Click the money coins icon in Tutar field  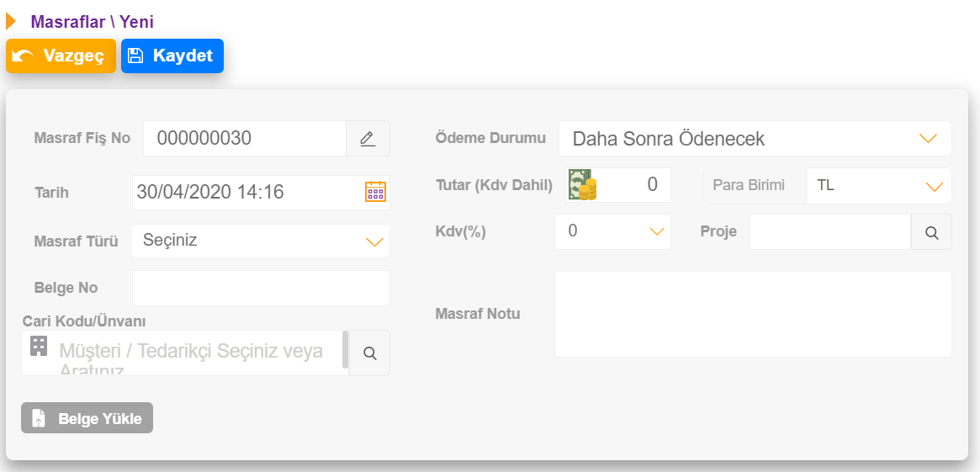point(582,185)
